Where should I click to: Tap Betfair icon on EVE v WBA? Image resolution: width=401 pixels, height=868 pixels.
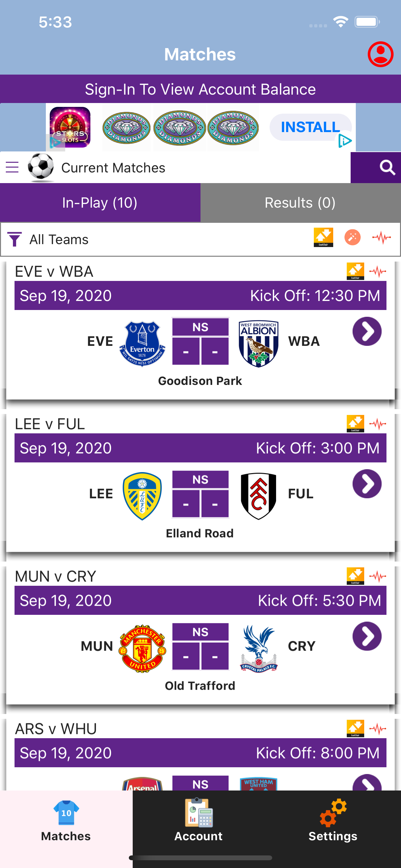point(355,271)
